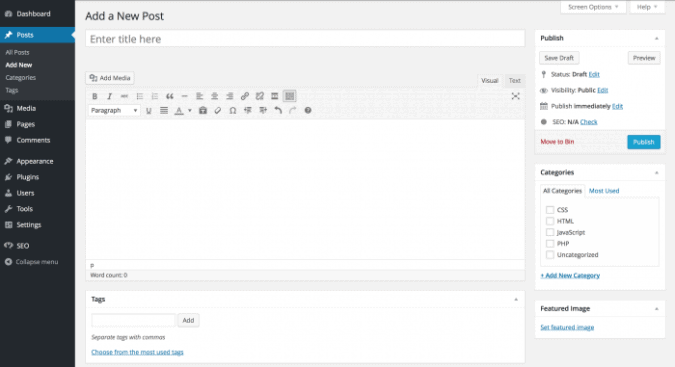Click the tags input field
675x367 pixels.
(133, 320)
